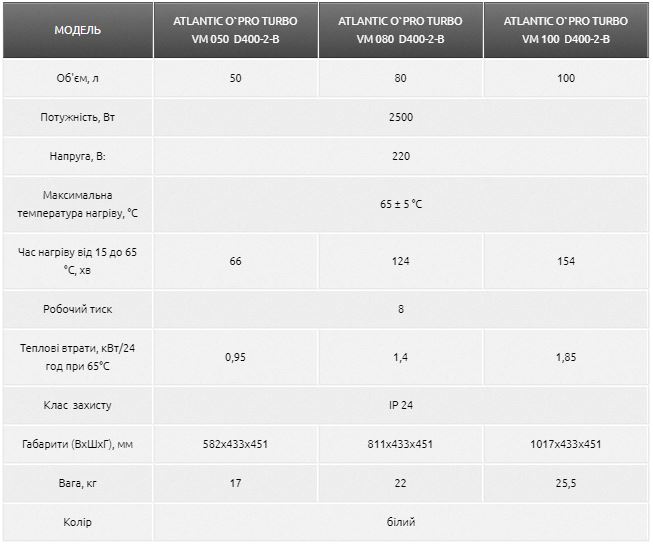Select the 1017x433x451 dimensions cell
Screen dimensions: 653x546
click(x=565, y=445)
